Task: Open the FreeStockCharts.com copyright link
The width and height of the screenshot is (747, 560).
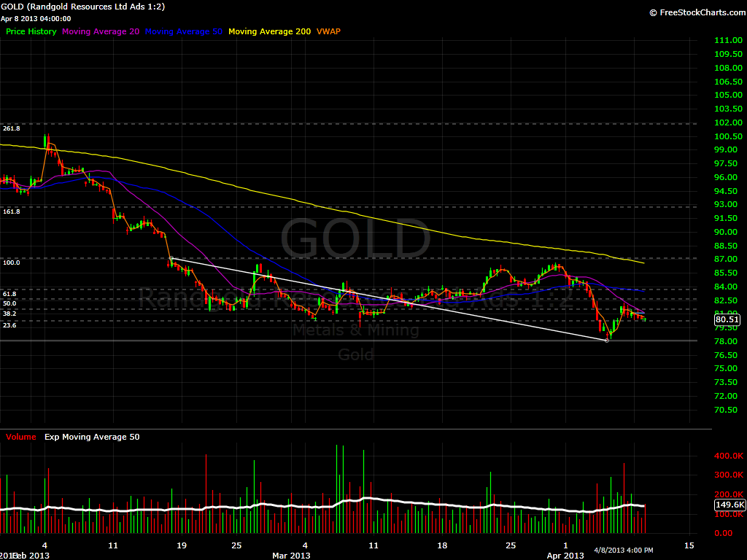Action: [697, 12]
